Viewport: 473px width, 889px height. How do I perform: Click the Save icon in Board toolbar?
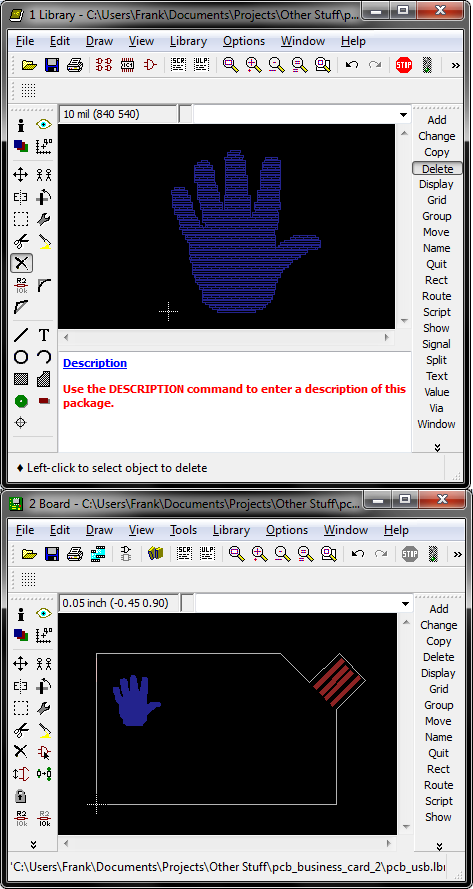point(52,554)
